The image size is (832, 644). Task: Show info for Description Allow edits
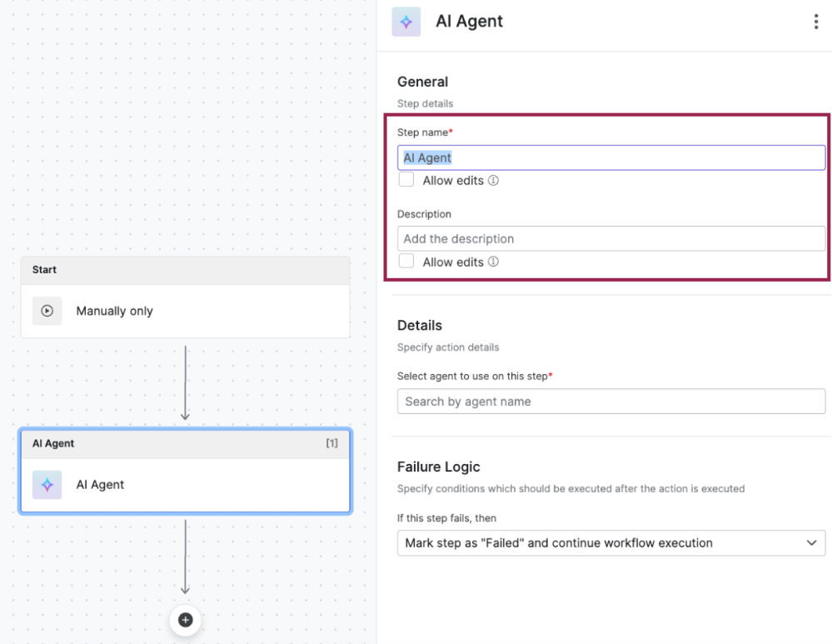(494, 262)
